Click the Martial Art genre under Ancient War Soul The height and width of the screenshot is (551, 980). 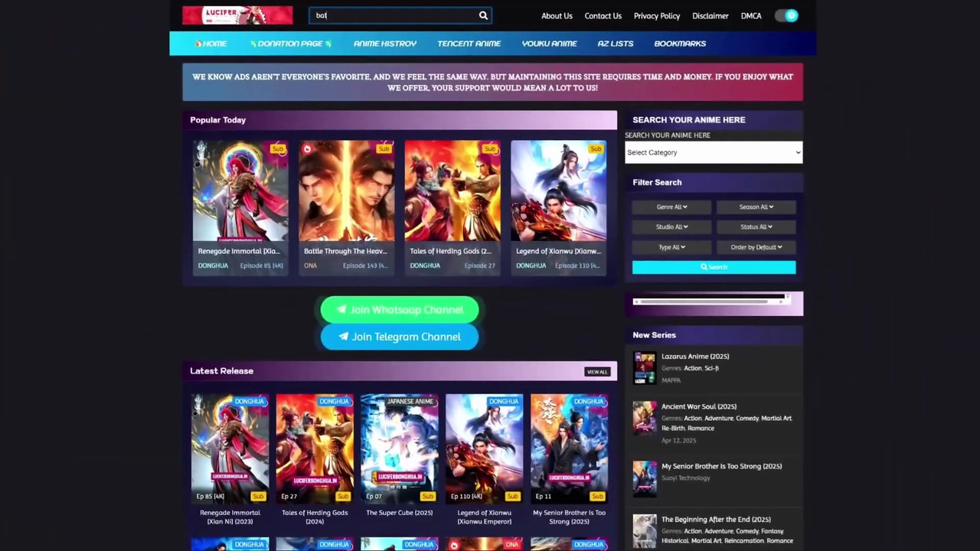[x=776, y=419]
